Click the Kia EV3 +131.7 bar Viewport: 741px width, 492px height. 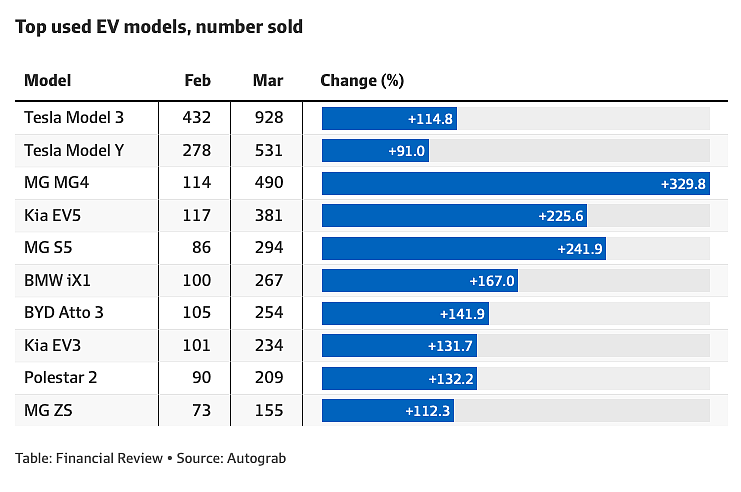coord(399,346)
